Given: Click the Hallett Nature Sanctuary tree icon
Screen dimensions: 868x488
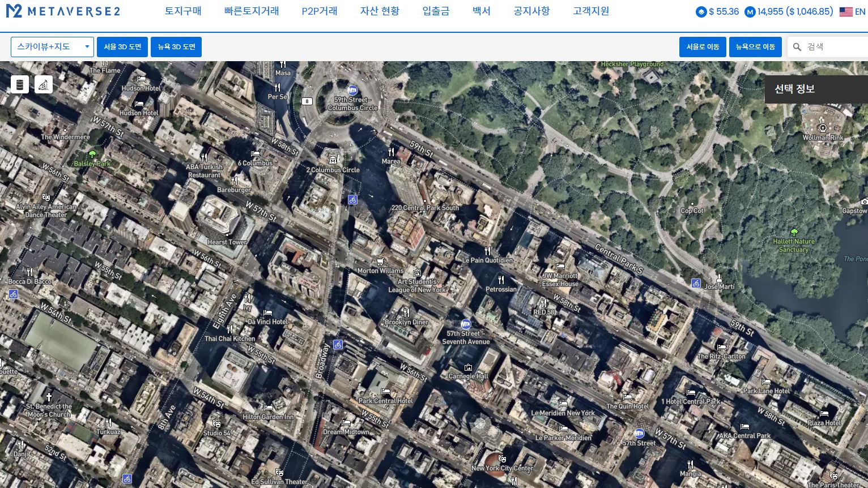Looking at the screenshot, I should (794, 232).
